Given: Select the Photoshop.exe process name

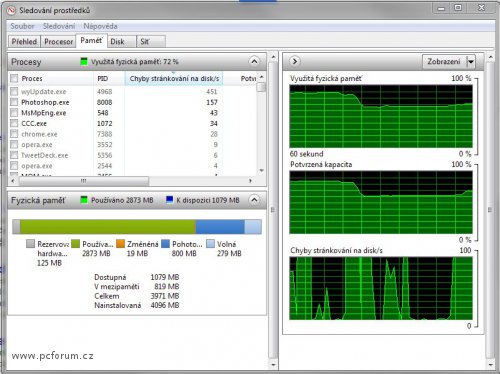Looking at the screenshot, I should [45, 102].
